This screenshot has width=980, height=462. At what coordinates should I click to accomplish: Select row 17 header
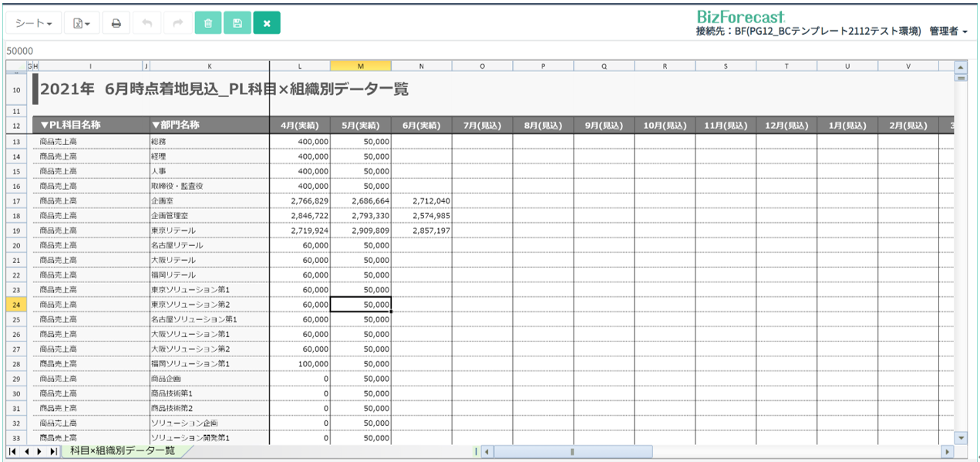pyautogui.click(x=16, y=201)
